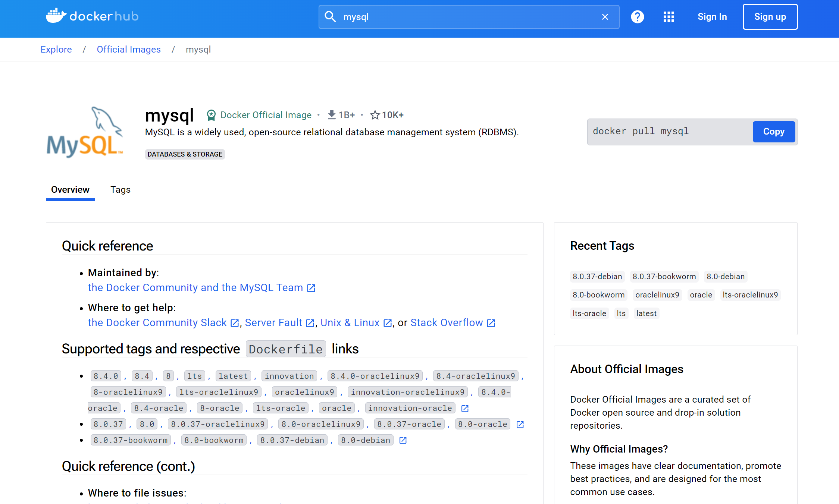This screenshot has height=504, width=839.
Task: Click the innovation-oraclelinux9 supported tag
Action: pos(408,392)
